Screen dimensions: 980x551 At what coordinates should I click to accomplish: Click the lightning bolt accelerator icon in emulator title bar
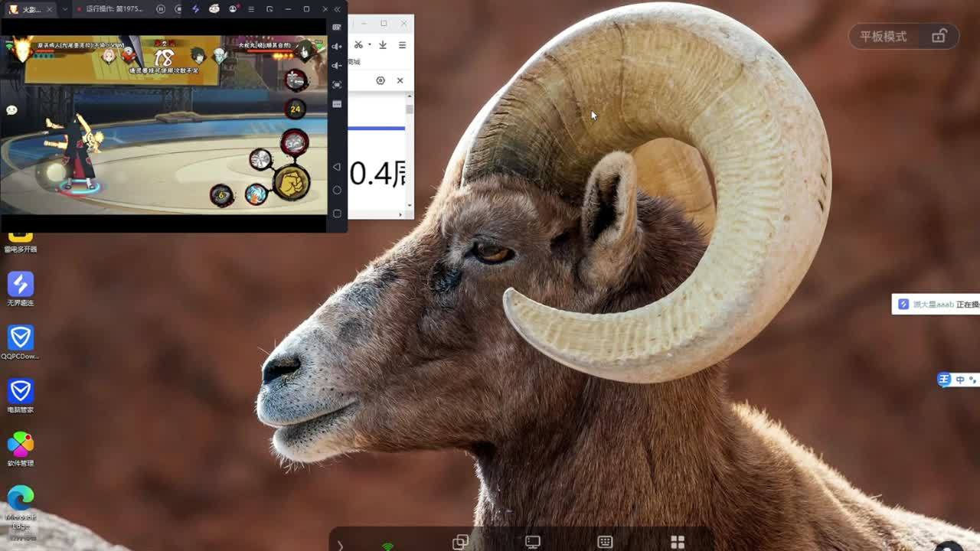[x=196, y=9]
